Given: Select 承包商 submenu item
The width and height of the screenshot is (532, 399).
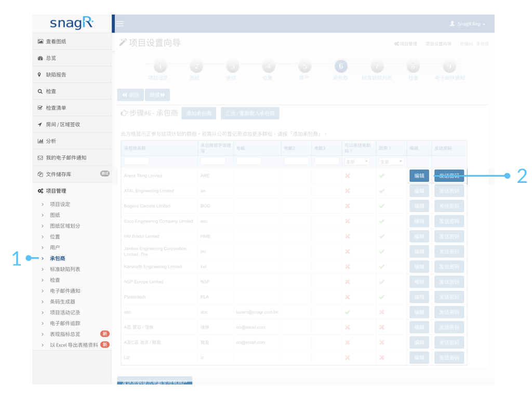Looking at the screenshot, I should pos(58,259).
